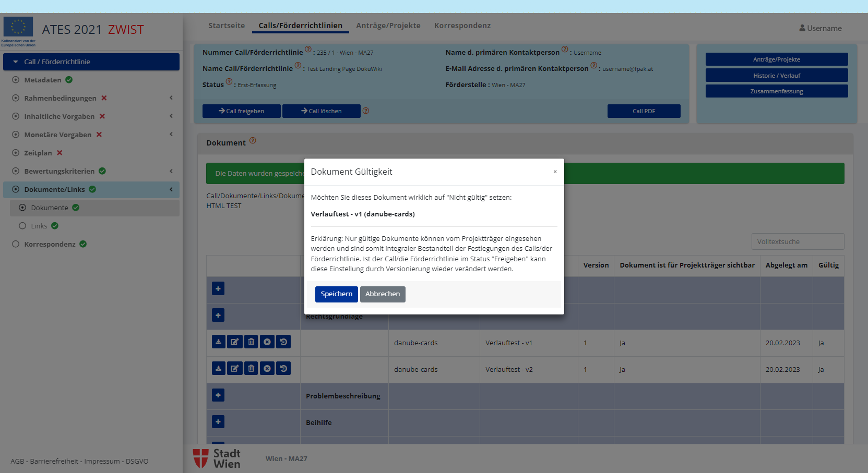Open the Username profile icon

pyautogui.click(x=802, y=28)
